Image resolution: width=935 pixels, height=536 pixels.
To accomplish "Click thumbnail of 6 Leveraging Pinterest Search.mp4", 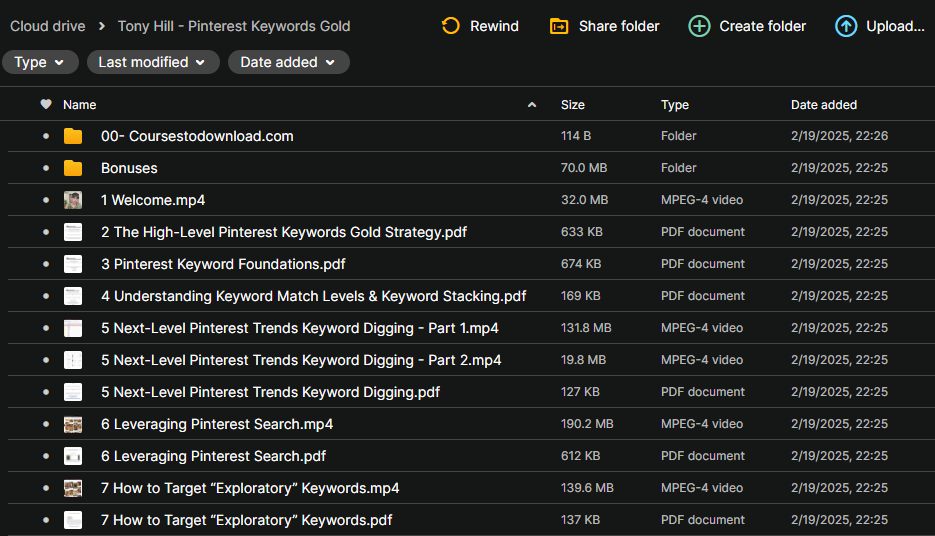I will click(73, 424).
